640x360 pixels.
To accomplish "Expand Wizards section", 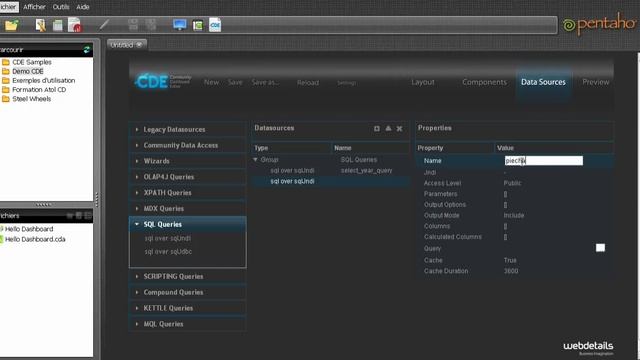I will click(188, 161).
